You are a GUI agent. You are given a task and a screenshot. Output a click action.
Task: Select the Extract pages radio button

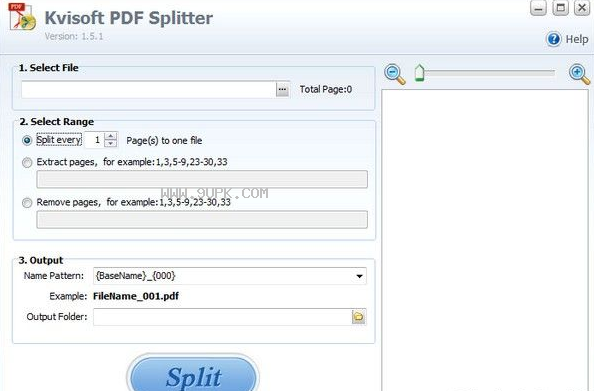pyautogui.click(x=27, y=163)
